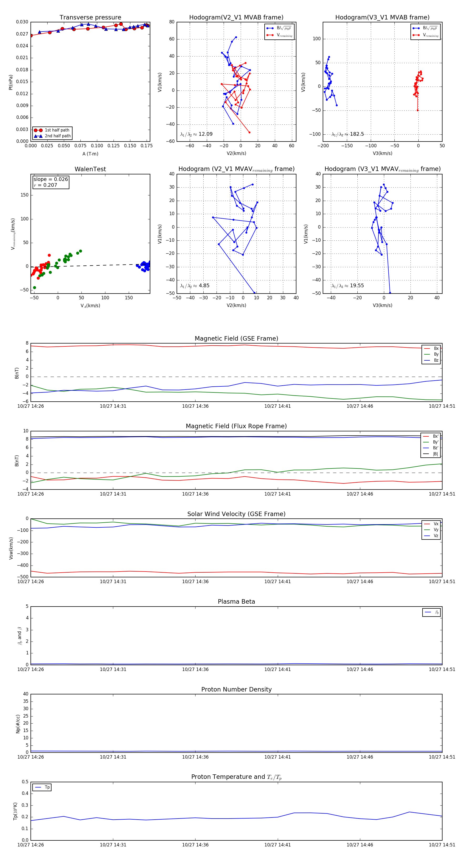Click 'Proton Number Density' title
The height and width of the screenshot is (868, 473).
click(x=236, y=689)
